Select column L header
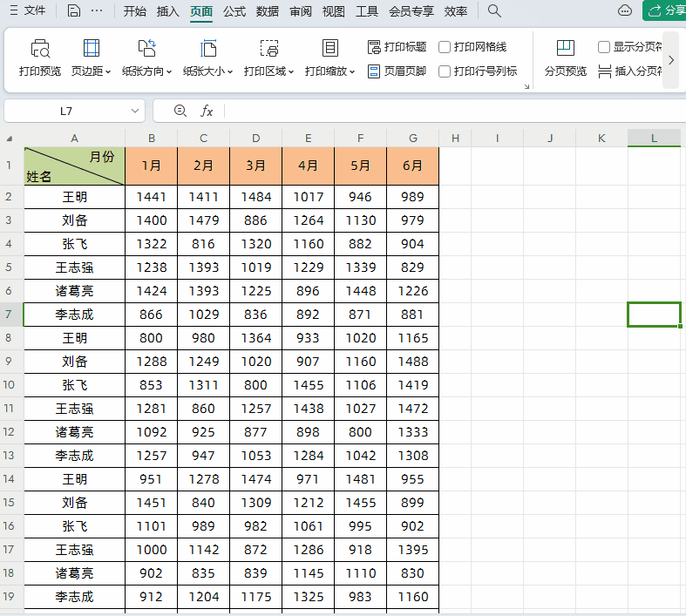This screenshot has width=686, height=616. pyautogui.click(x=654, y=139)
